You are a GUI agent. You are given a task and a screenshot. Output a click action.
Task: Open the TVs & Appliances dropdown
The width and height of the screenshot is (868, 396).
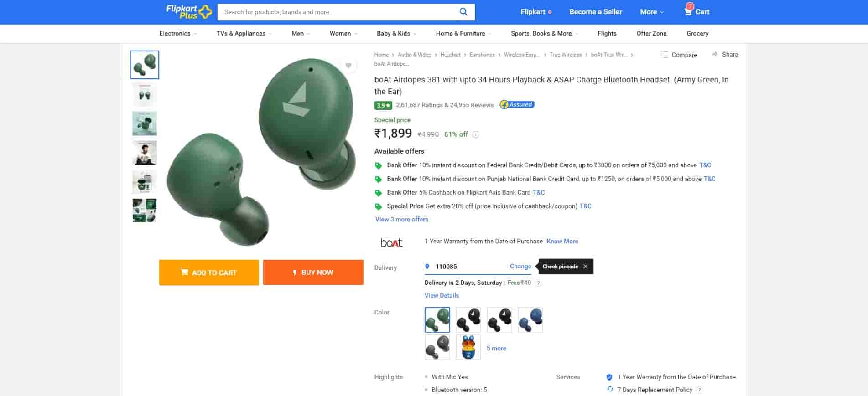[244, 33]
